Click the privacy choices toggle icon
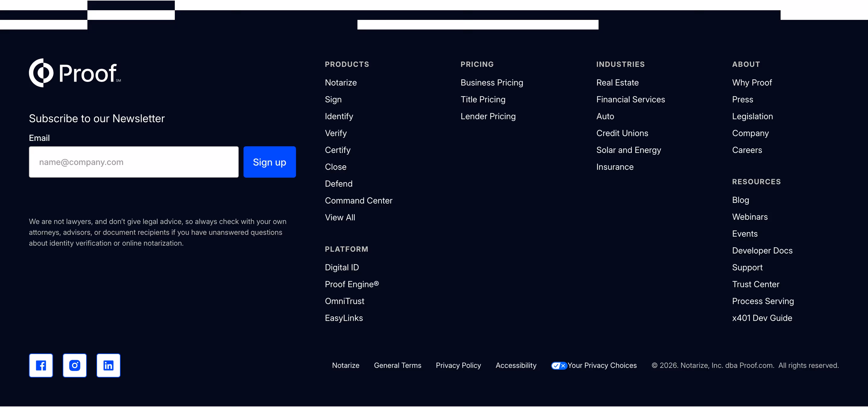Viewport: 868px width, 407px height. pos(559,365)
